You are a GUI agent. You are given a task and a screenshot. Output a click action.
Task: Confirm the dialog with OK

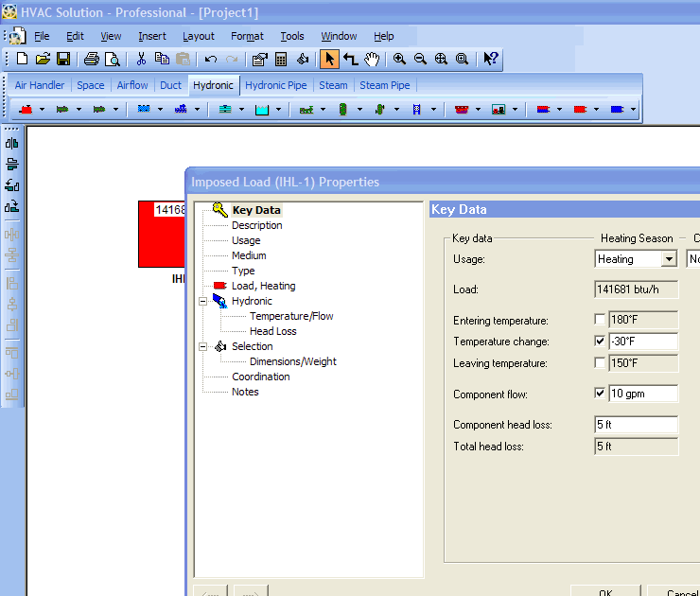point(605,591)
